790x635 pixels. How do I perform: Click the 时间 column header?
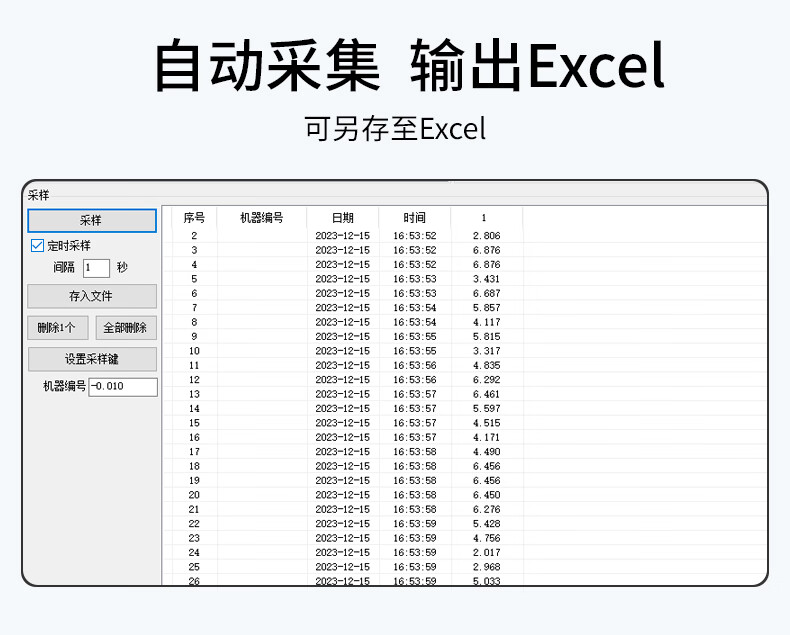coord(414,218)
